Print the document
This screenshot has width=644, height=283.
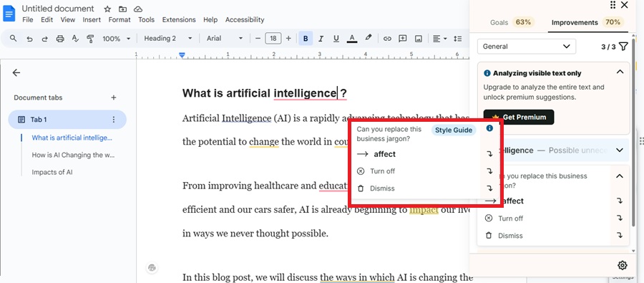point(60,39)
